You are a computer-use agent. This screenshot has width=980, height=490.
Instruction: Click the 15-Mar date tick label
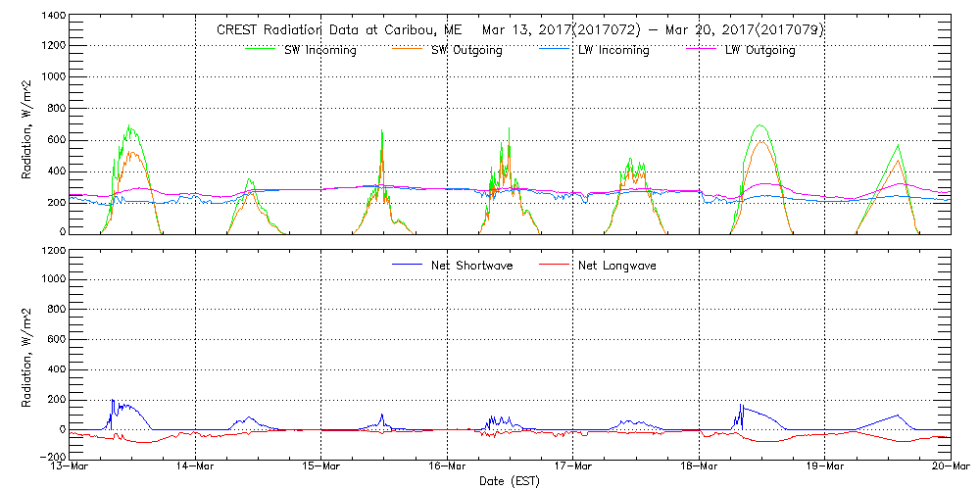[321, 467]
